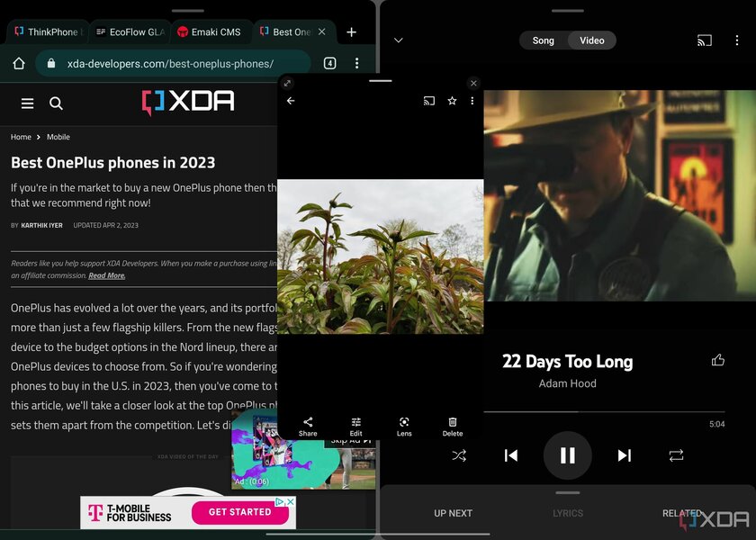Click the XDA logo in header
The height and width of the screenshot is (540, 756).
click(x=188, y=102)
